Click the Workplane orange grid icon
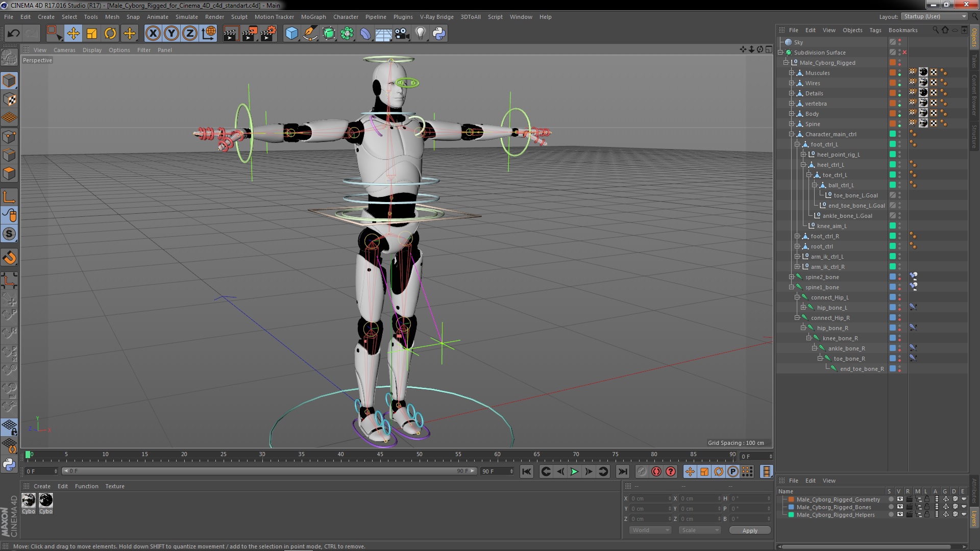The width and height of the screenshot is (980, 551). click(9, 118)
